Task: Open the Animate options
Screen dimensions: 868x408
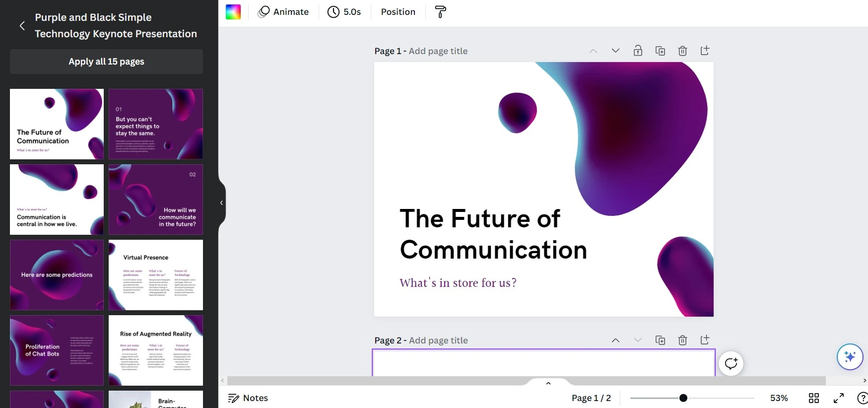Action: pyautogui.click(x=283, y=12)
